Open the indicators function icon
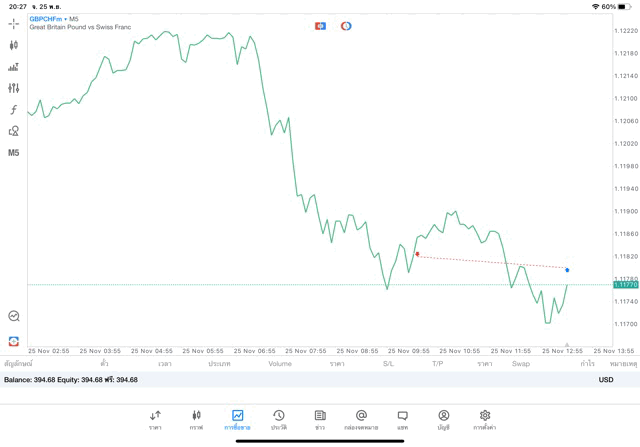Image resolution: width=640 pixels, height=447 pixels. pos(14,110)
